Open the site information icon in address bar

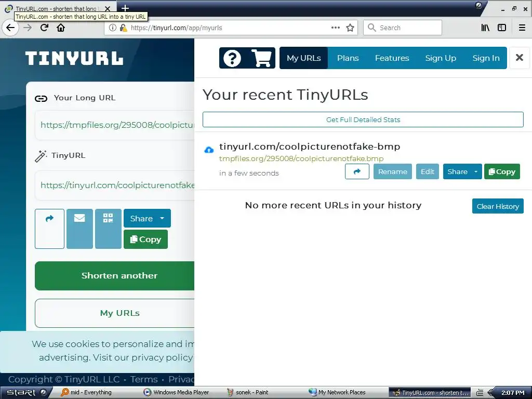pyautogui.click(x=113, y=28)
